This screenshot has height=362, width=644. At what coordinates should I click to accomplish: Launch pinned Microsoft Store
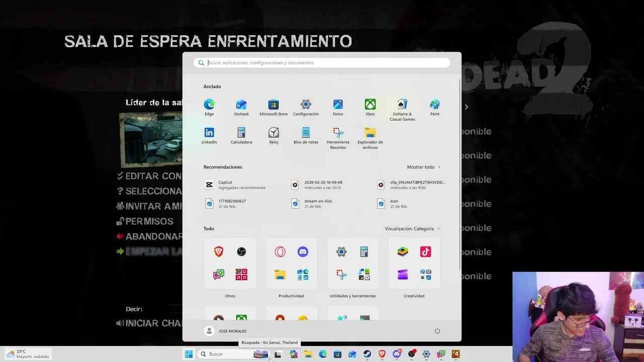pos(274,107)
